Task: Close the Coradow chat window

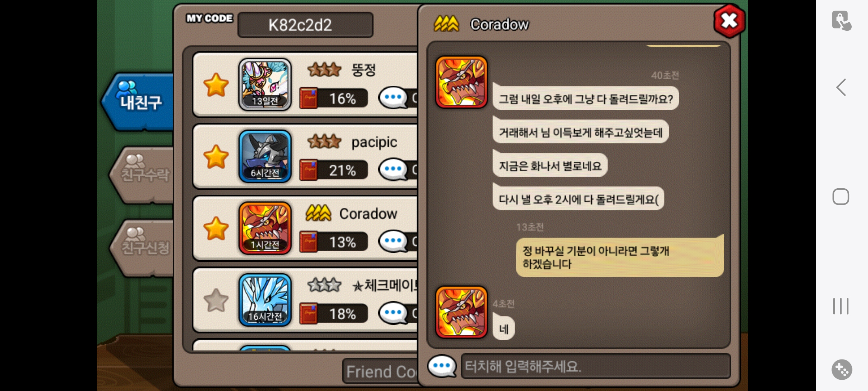Action: (729, 21)
